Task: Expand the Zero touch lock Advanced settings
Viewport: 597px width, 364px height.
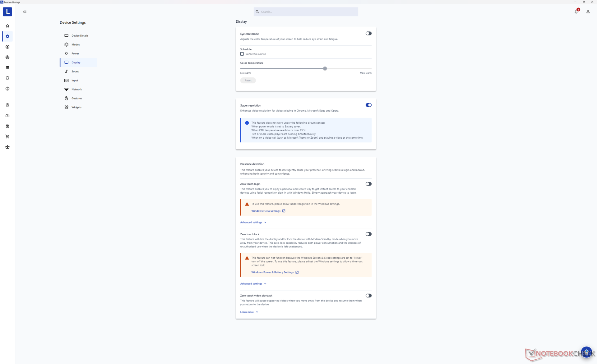Action: coord(253,283)
